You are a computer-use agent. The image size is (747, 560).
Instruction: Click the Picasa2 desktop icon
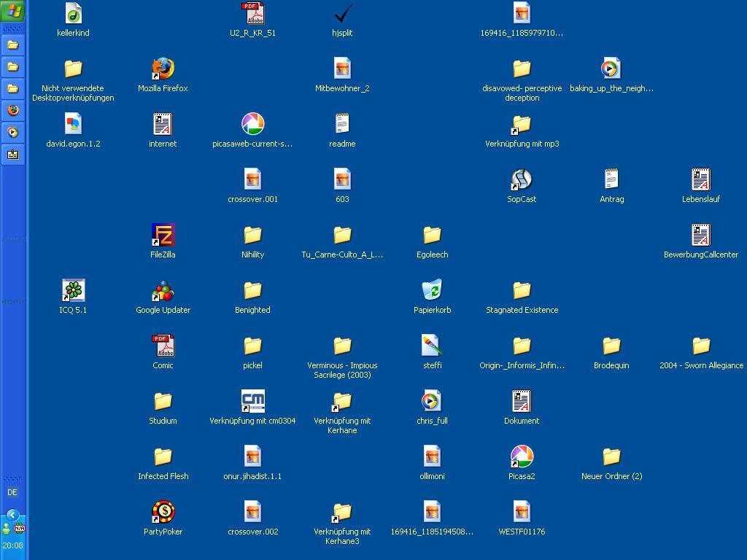[x=522, y=457]
